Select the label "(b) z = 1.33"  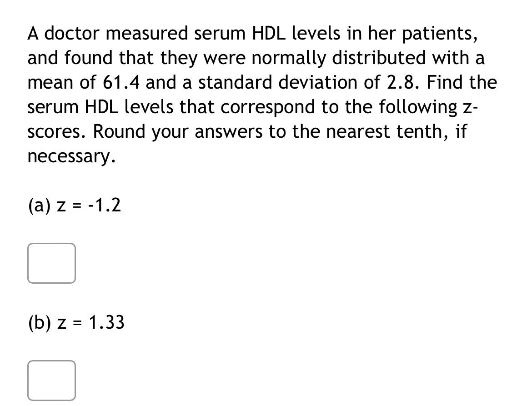click(x=76, y=322)
